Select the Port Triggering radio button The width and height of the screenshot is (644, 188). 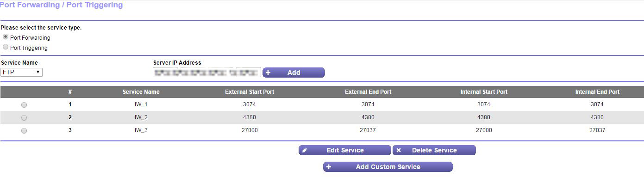[6, 47]
